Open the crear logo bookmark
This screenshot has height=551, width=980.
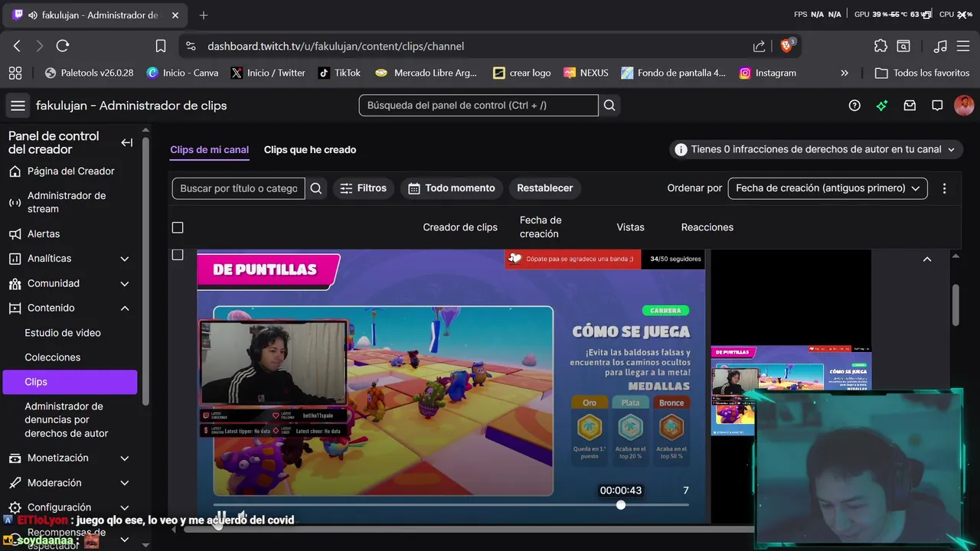[522, 73]
